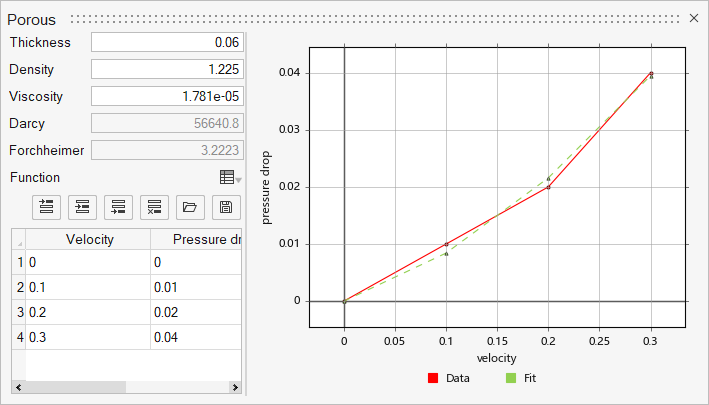This screenshot has width=709, height=405.
Task: Click the insert row below icon
Action: coord(82,207)
